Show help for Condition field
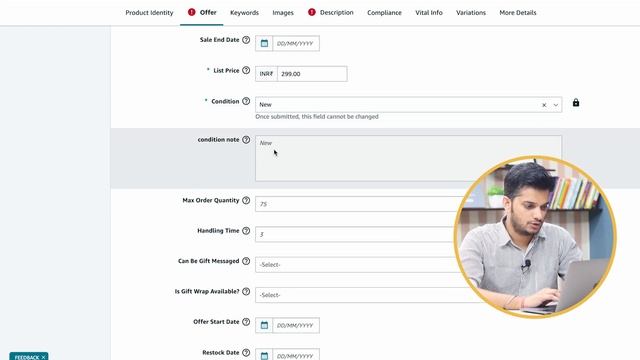The image size is (640, 360). point(246,101)
